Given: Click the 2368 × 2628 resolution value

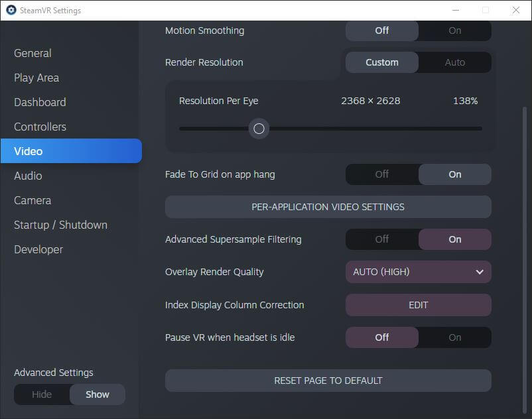Looking at the screenshot, I should click(371, 101).
